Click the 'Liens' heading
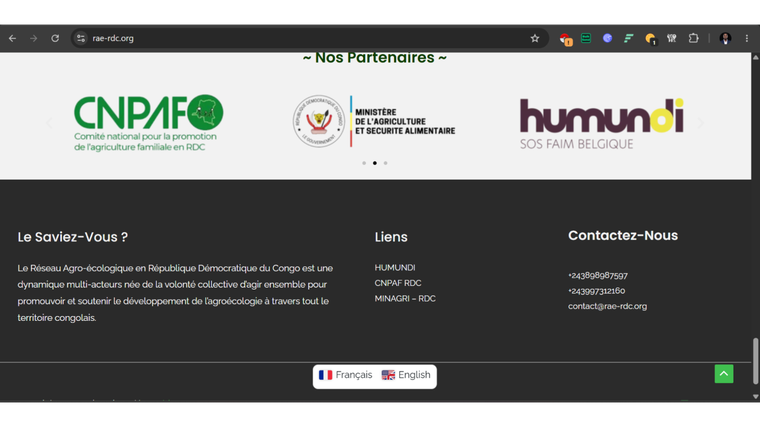 (x=391, y=237)
